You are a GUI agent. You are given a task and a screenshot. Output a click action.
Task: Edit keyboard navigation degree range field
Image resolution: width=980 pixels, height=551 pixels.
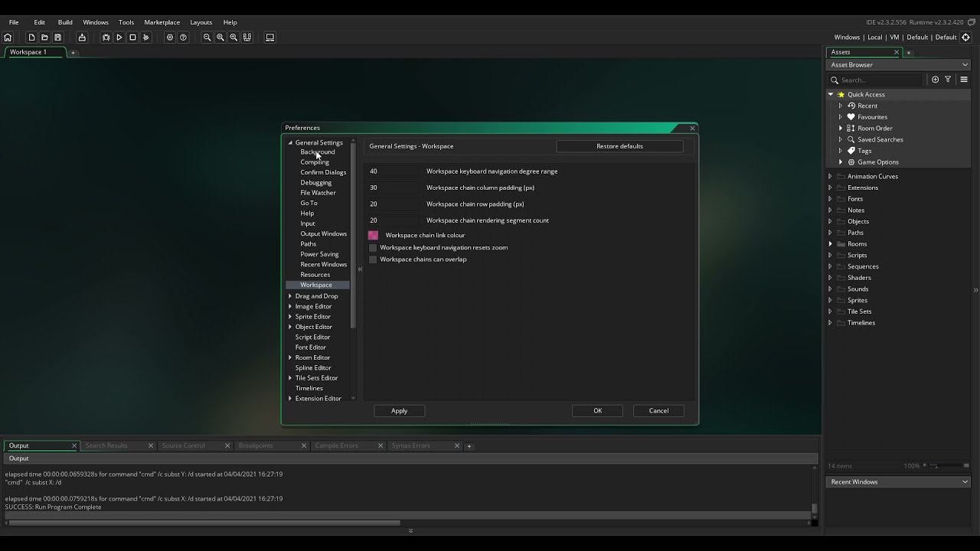pos(394,171)
